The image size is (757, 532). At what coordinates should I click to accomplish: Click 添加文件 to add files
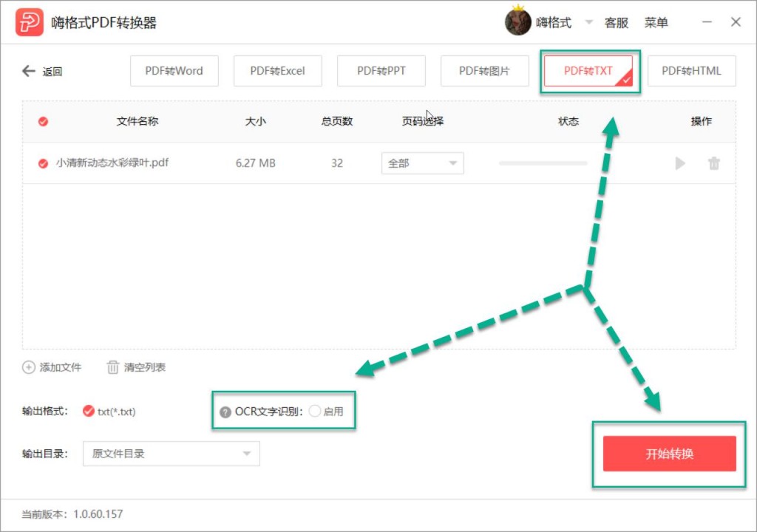(x=61, y=367)
